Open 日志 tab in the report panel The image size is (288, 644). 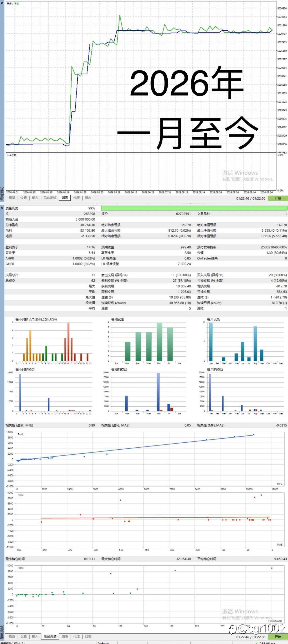tap(88, 637)
